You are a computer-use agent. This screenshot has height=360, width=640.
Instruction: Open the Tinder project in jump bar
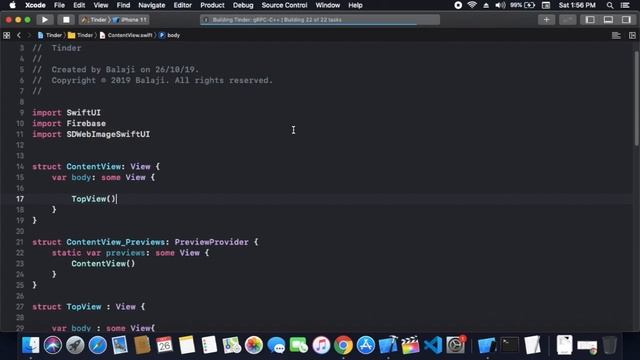pyautogui.click(x=49, y=36)
